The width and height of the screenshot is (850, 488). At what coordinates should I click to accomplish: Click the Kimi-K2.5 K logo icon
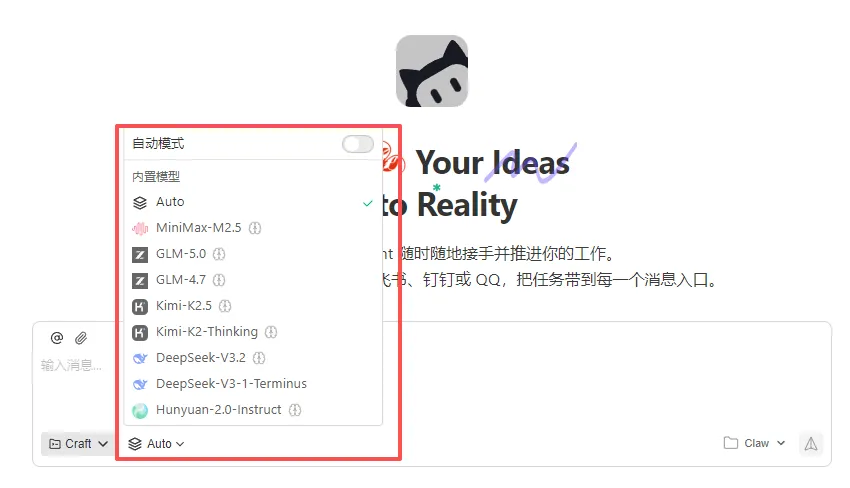140,306
